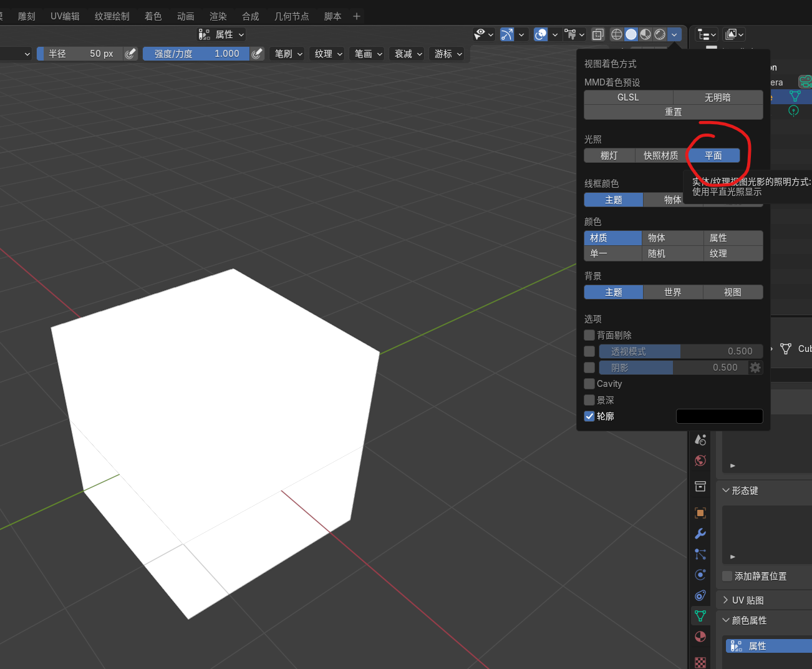Switch to 脚本 scripting workspace tab
This screenshot has width=812, height=669.
[333, 16]
